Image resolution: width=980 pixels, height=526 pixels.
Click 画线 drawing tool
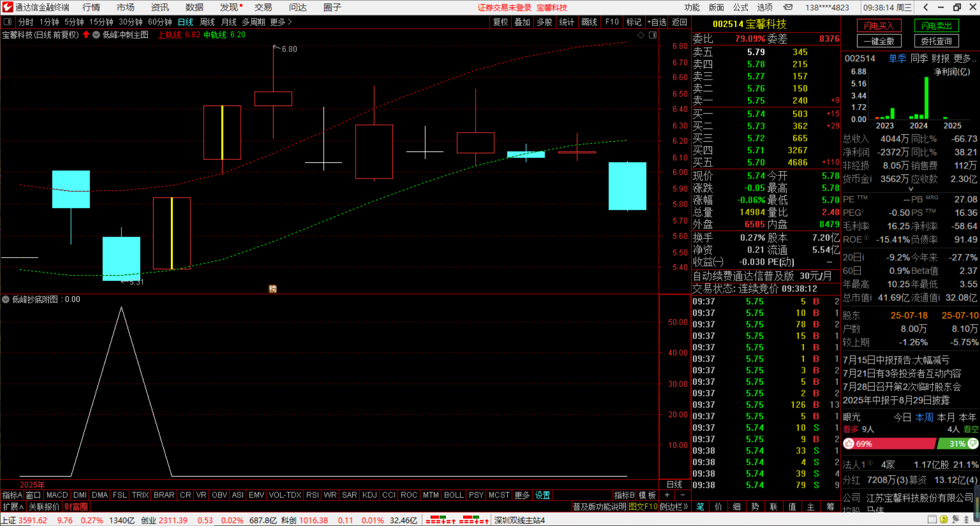(x=589, y=22)
